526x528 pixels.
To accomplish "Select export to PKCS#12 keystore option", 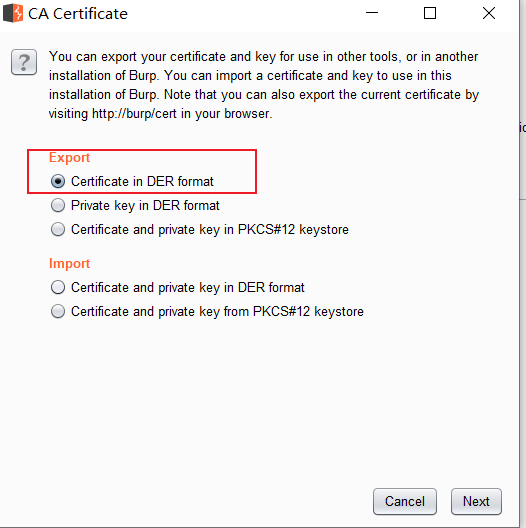I will coord(58,229).
